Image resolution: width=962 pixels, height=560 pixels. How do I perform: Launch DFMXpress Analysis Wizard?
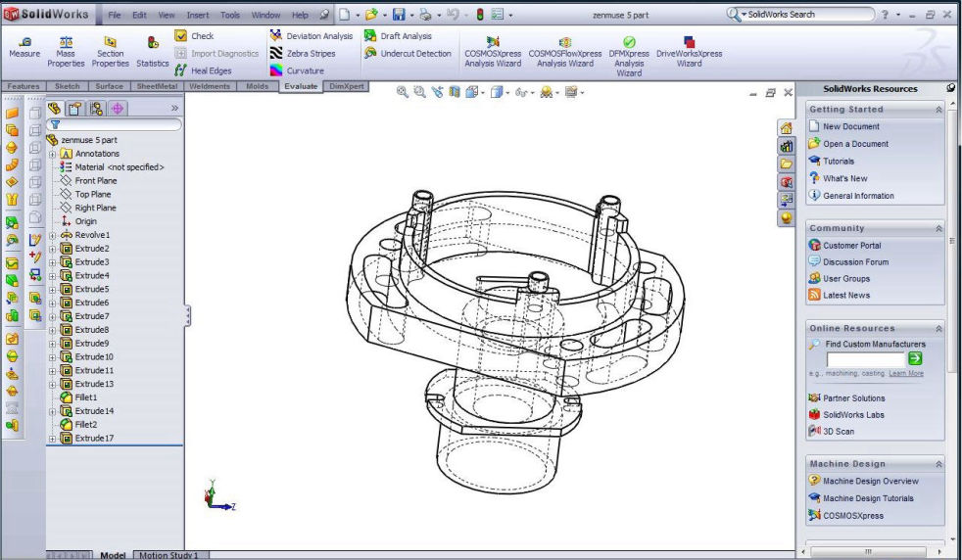click(x=629, y=42)
